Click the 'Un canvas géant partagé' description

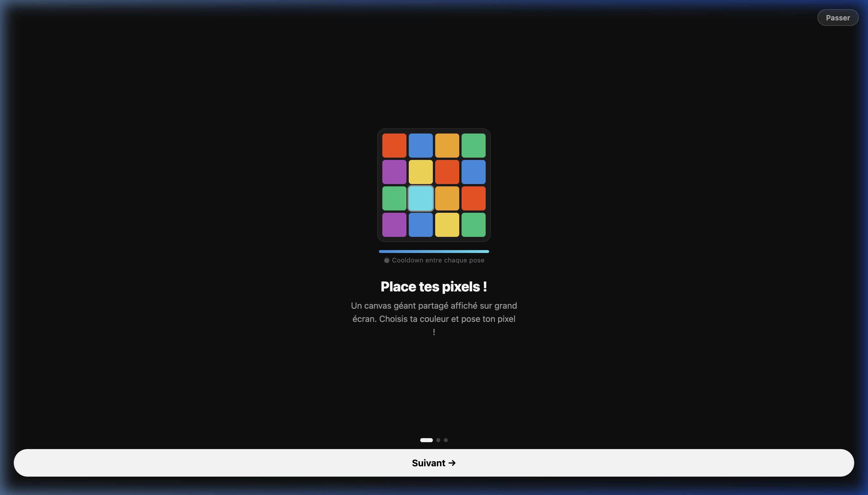434,318
